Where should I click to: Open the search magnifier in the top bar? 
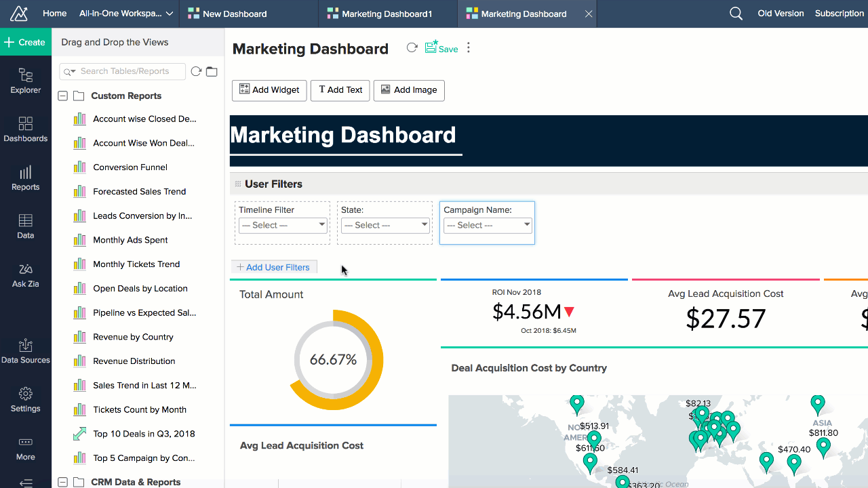coord(736,13)
